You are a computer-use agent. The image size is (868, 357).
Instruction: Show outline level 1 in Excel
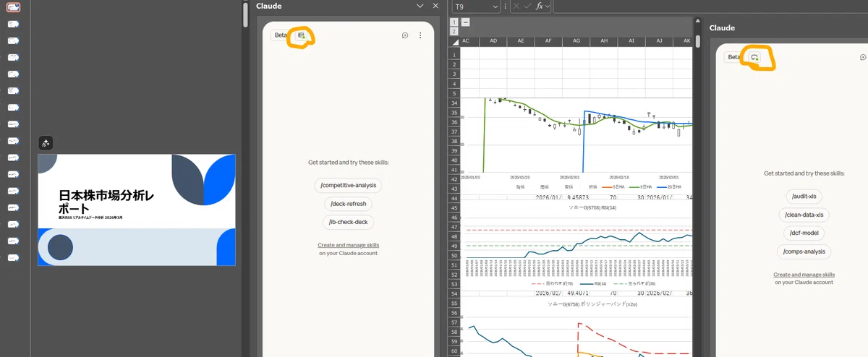(454, 22)
